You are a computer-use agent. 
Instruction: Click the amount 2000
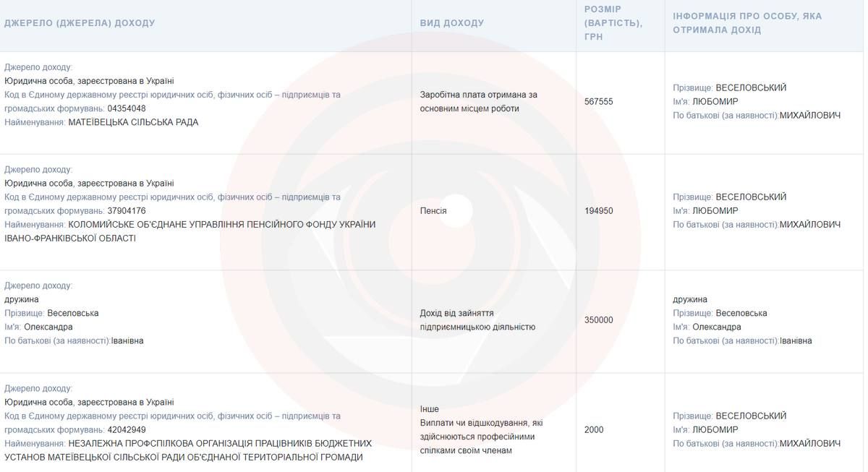pos(594,430)
